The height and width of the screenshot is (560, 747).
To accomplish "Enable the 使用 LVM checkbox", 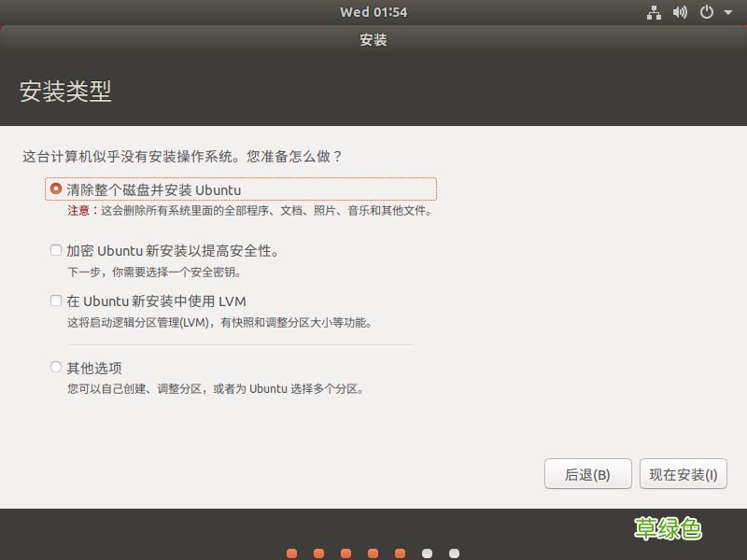I will pos(56,301).
